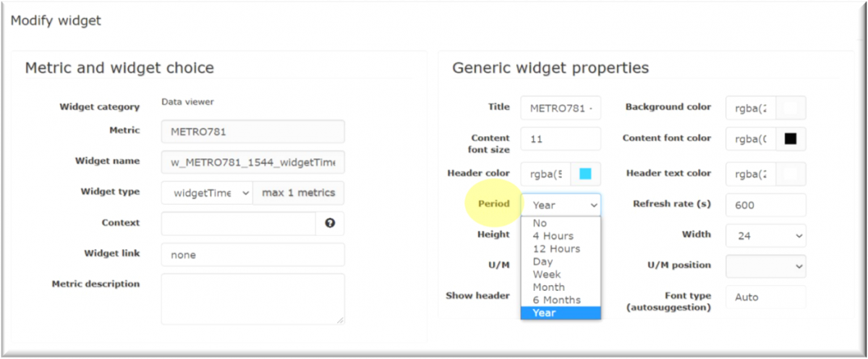Expand the Widget type dropdown

tap(207, 193)
